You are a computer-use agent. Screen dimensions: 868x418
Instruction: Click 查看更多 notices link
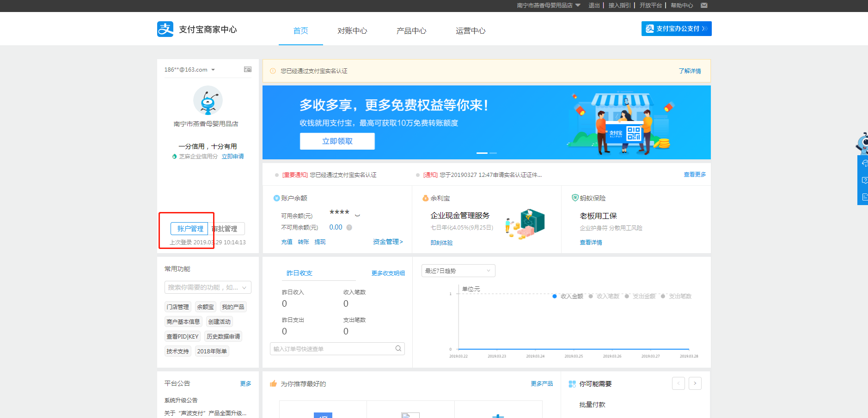click(695, 175)
